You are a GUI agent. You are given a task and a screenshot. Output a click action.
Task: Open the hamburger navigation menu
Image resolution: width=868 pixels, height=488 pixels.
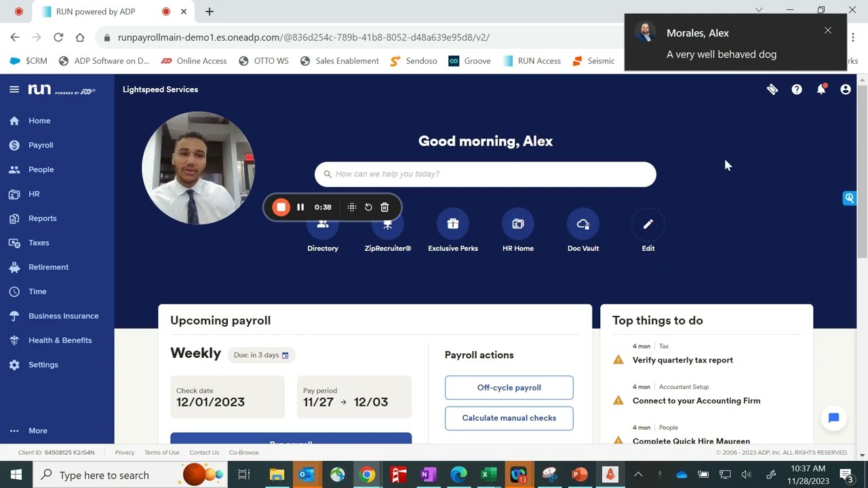[x=14, y=89]
